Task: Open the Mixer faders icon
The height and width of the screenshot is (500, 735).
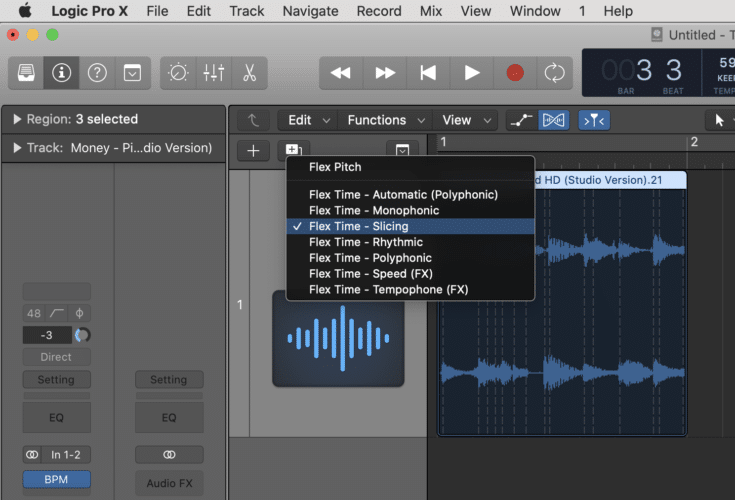Action: point(214,73)
